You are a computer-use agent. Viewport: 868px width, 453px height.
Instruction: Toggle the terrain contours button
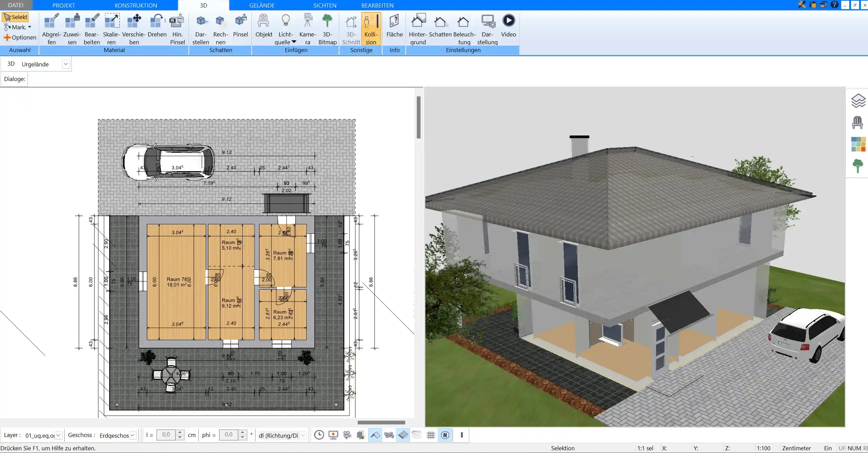(416, 435)
